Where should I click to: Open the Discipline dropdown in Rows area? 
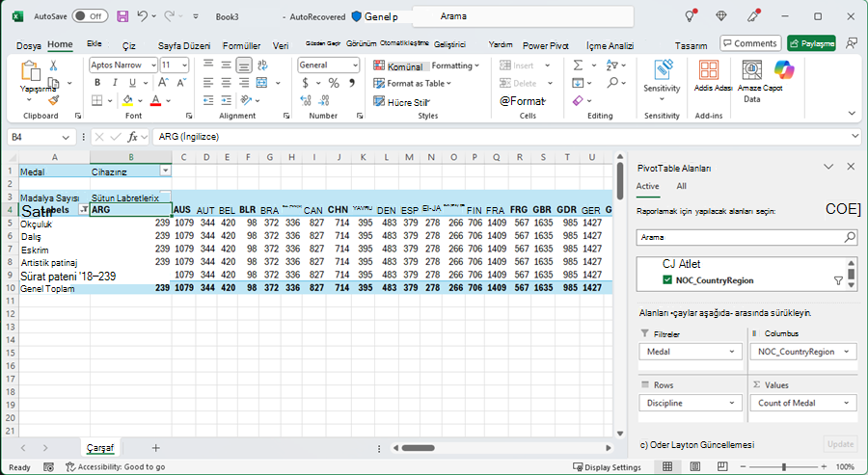731,403
